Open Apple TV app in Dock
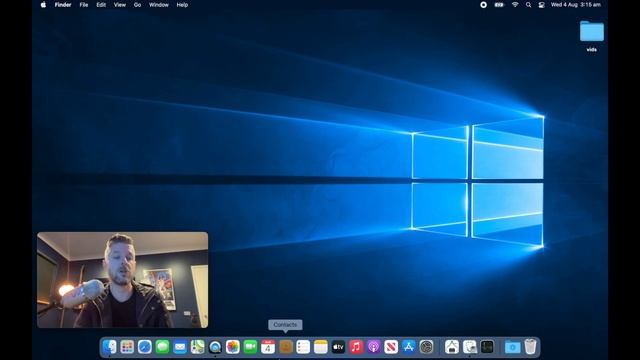Viewport: 640px width, 360px height. click(338, 347)
